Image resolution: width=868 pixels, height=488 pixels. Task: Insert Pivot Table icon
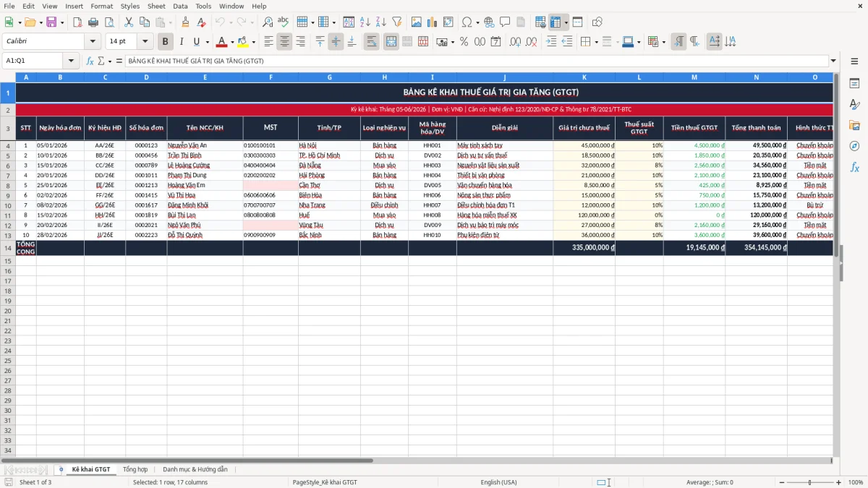448,22
